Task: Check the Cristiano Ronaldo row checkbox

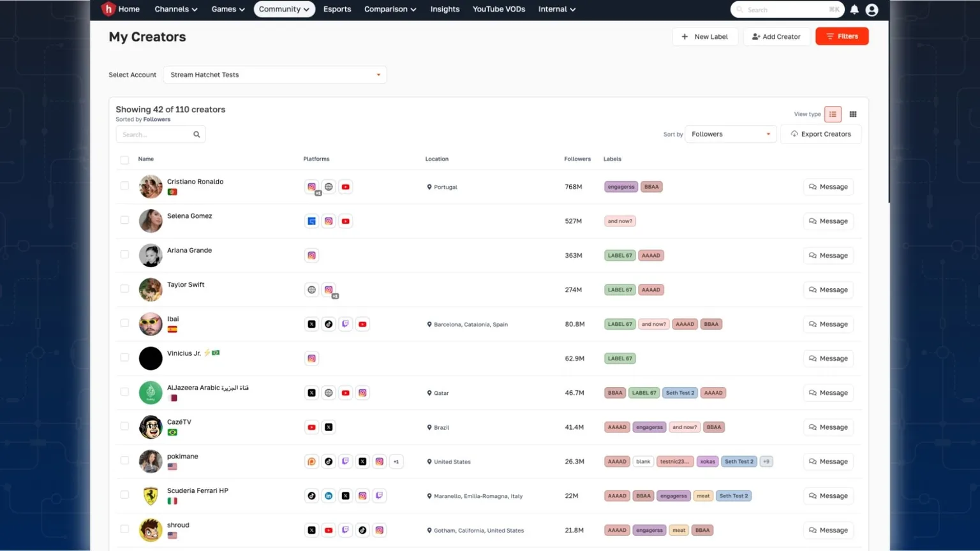Action: click(124, 186)
